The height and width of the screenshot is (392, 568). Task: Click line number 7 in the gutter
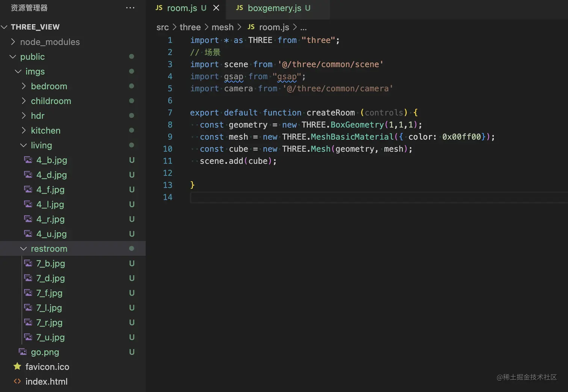click(170, 113)
